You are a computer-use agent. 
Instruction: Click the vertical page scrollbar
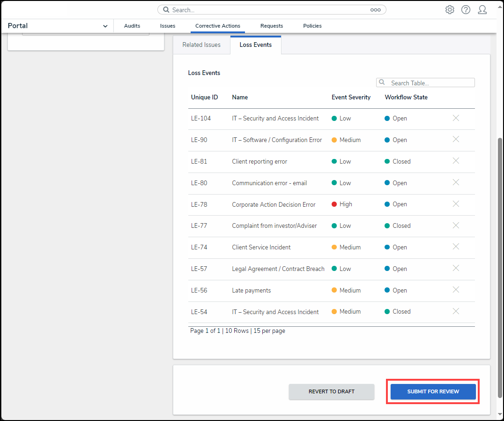pos(500,234)
